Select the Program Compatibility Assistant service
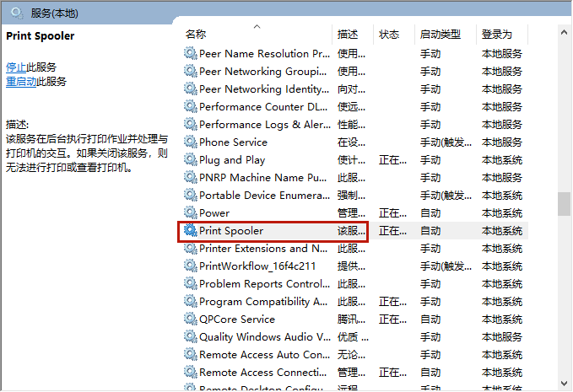Viewport: 573px width, 392px height. click(263, 302)
